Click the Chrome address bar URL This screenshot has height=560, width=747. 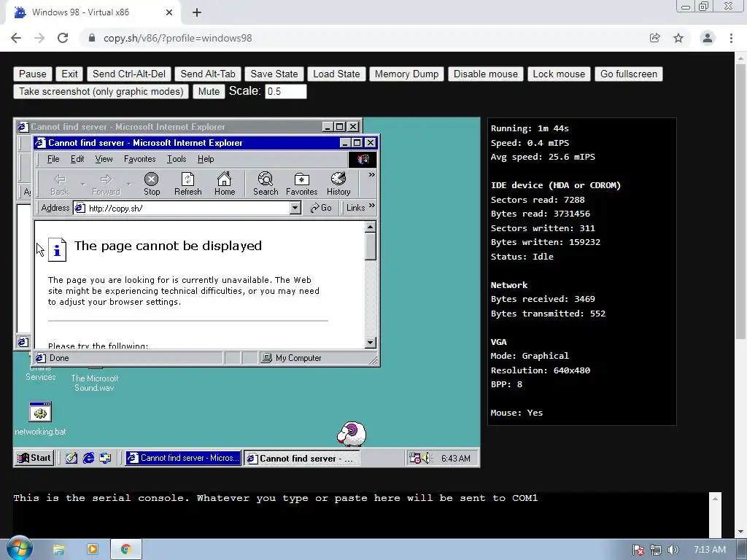coord(178,38)
